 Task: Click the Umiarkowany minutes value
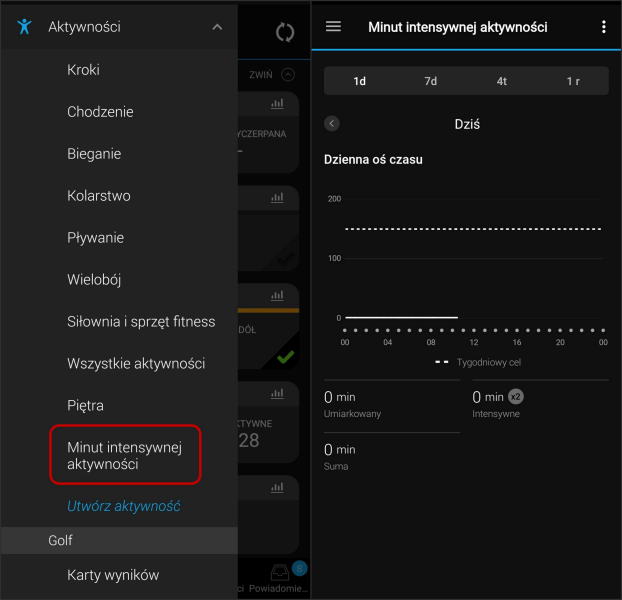tap(340, 397)
